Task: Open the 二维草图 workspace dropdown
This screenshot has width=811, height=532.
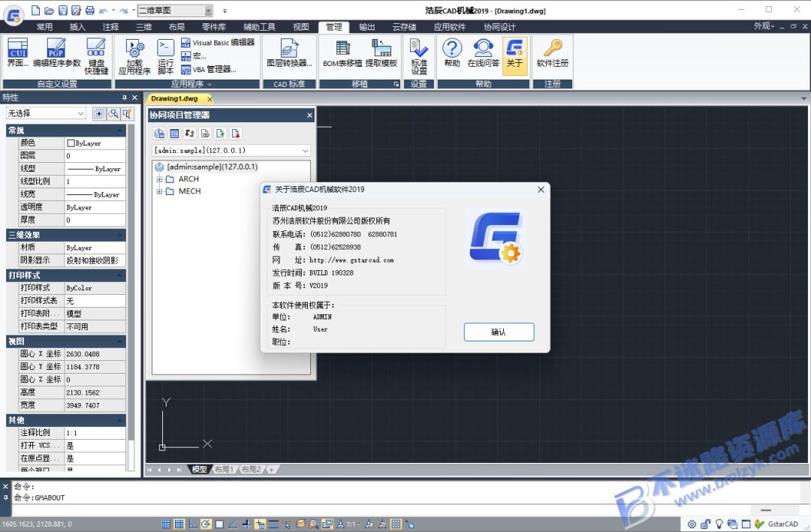Action: [209, 11]
